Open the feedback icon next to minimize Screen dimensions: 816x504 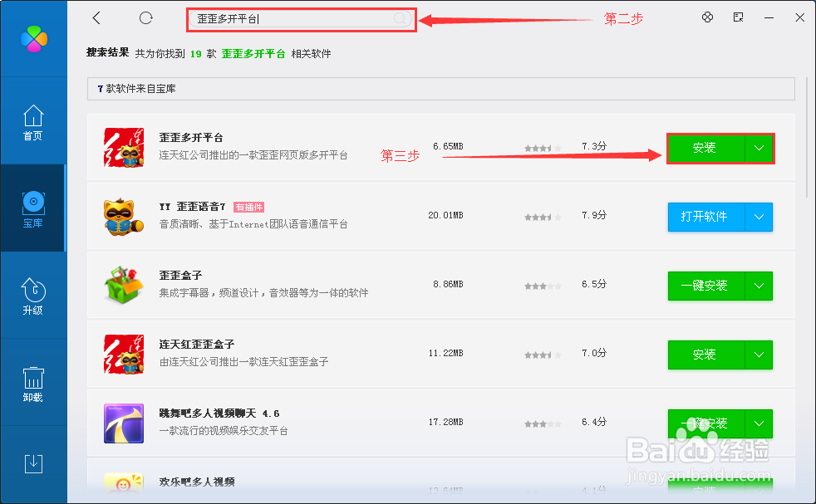click(x=738, y=17)
